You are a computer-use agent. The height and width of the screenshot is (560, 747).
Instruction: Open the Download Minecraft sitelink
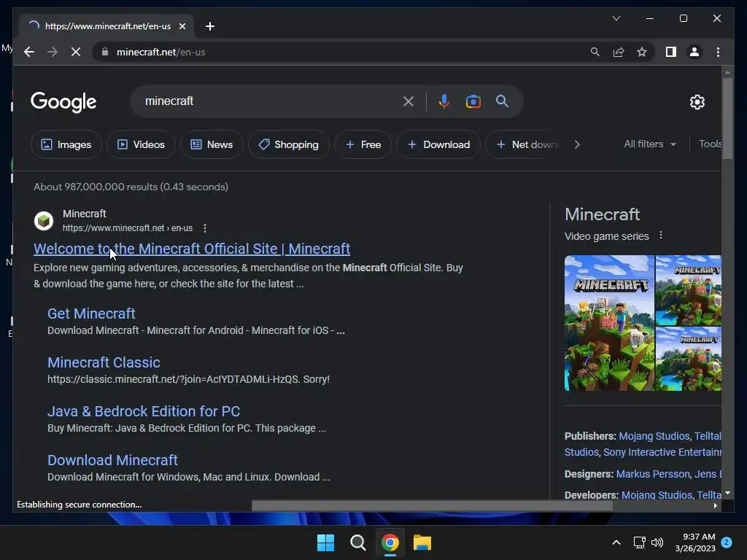point(112,460)
